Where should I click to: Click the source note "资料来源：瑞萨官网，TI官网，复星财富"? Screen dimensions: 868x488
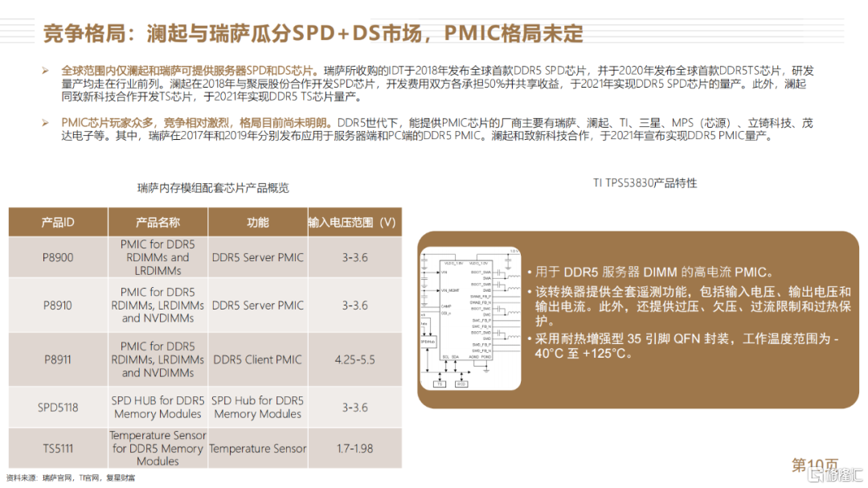(x=70, y=478)
